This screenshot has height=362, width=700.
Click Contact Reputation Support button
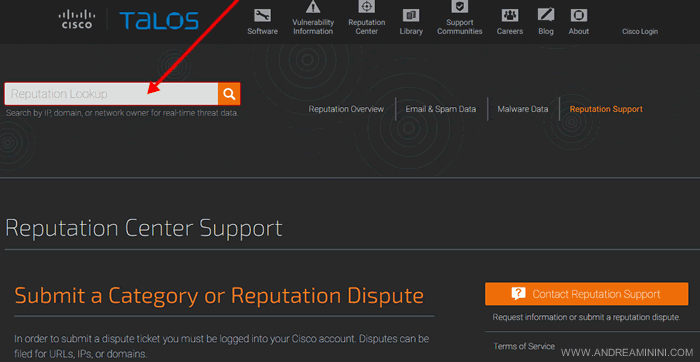pyautogui.click(x=586, y=294)
